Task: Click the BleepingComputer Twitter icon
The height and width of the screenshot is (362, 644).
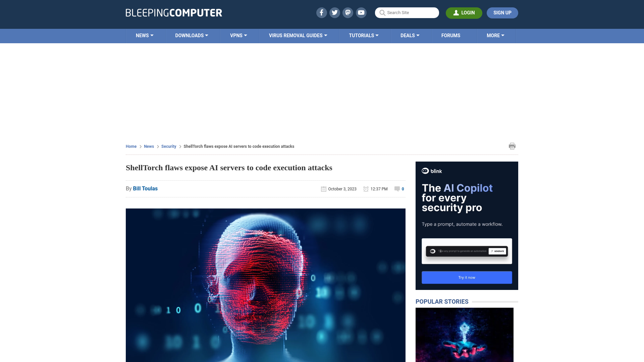Action: pyautogui.click(x=334, y=12)
